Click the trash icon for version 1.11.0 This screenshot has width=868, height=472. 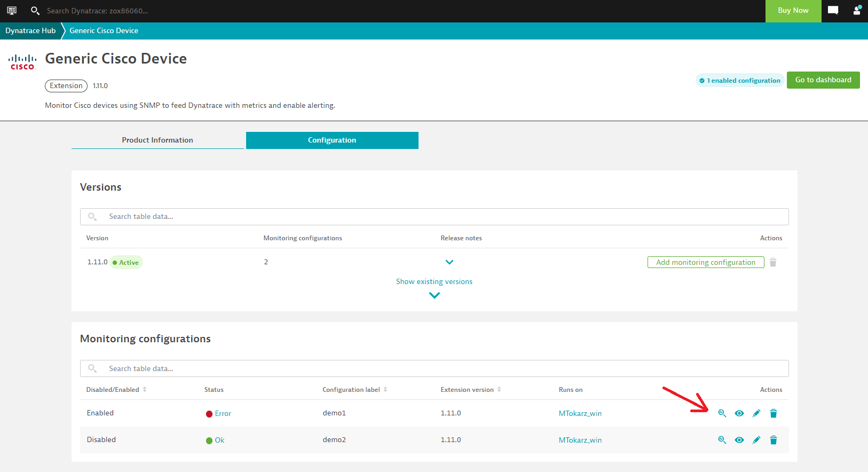click(x=773, y=262)
